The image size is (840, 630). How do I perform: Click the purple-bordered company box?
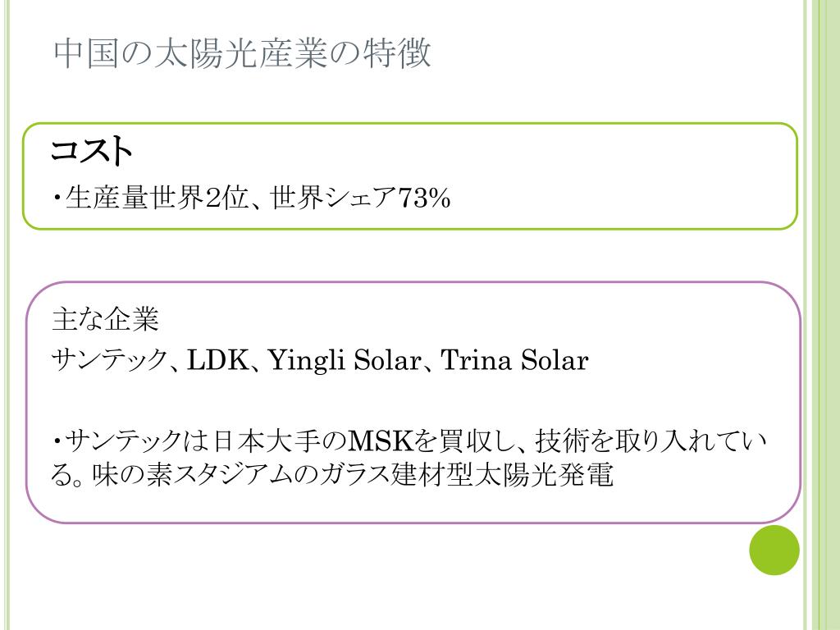pyautogui.click(x=413, y=402)
